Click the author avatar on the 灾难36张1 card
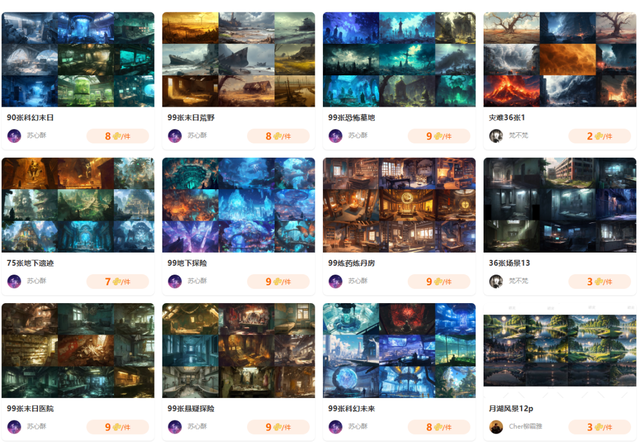This screenshot has height=446, width=640. tap(496, 136)
